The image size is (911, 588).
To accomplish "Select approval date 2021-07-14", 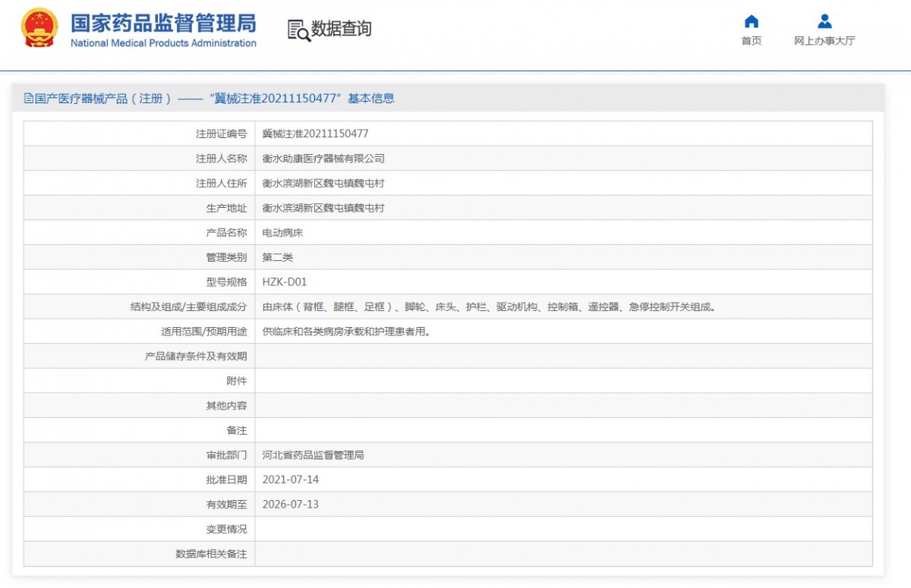I will 291,480.
